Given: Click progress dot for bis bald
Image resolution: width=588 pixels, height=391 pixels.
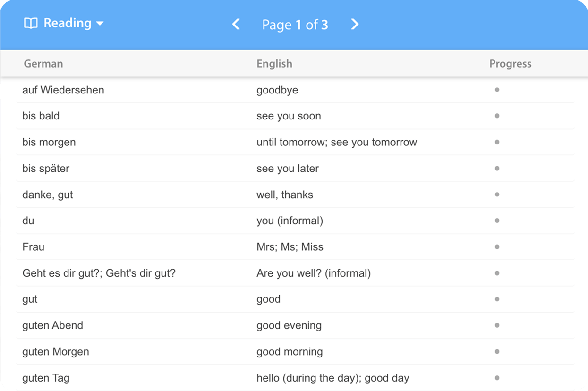Looking at the screenshot, I should (497, 116).
